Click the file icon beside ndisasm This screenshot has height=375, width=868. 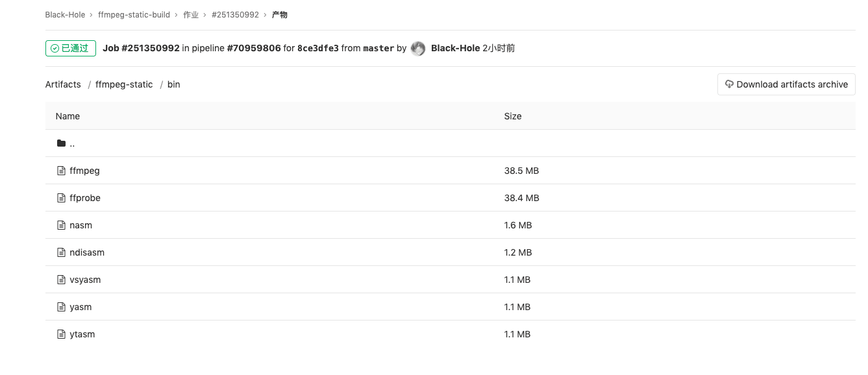(62, 252)
